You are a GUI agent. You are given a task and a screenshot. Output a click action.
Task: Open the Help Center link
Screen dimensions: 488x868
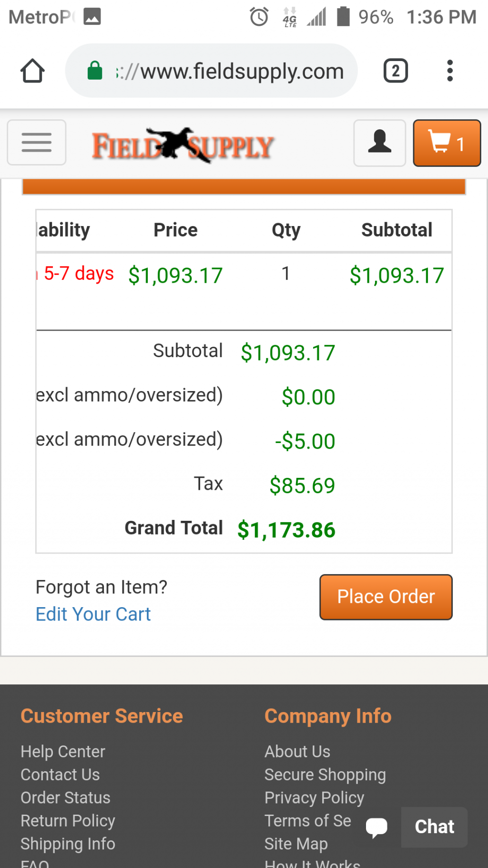[63, 752]
